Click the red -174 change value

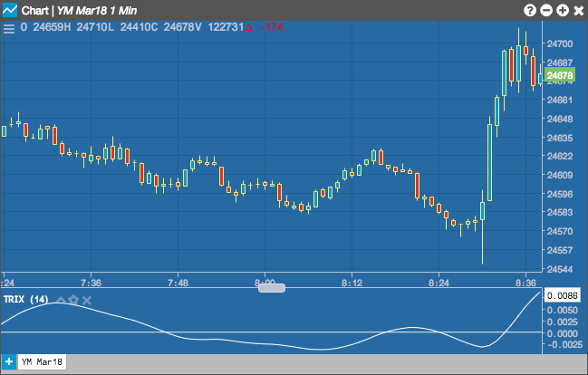(x=271, y=27)
